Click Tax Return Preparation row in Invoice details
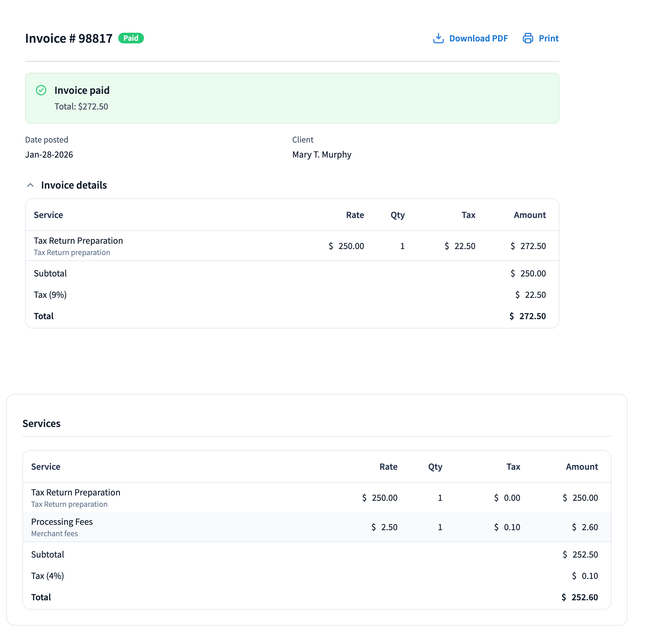 (x=78, y=241)
